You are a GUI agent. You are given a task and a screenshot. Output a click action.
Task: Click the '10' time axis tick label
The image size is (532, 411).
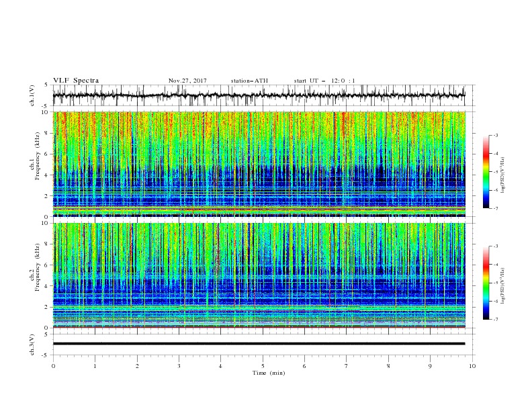pyautogui.click(x=472, y=366)
